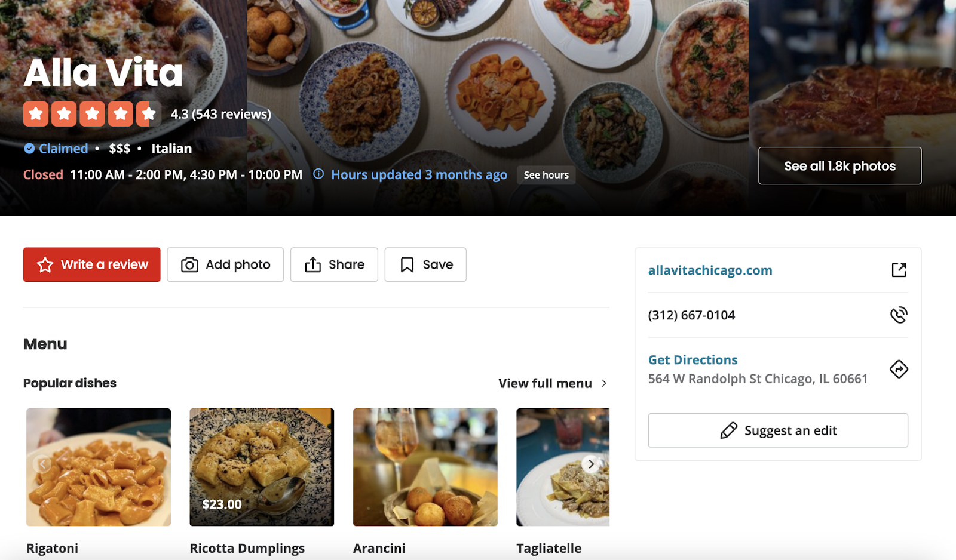This screenshot has width=956, height=560.
Task: Click the phone icon to call the restaurant
Action: (899, 315)
